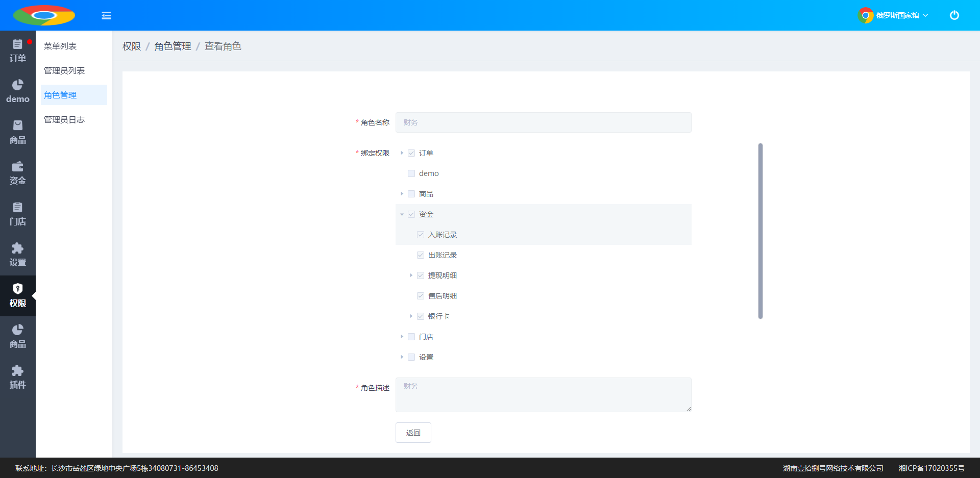
Task: Expand the 银行卡 tree node arrow
Action: coord(411,316)
